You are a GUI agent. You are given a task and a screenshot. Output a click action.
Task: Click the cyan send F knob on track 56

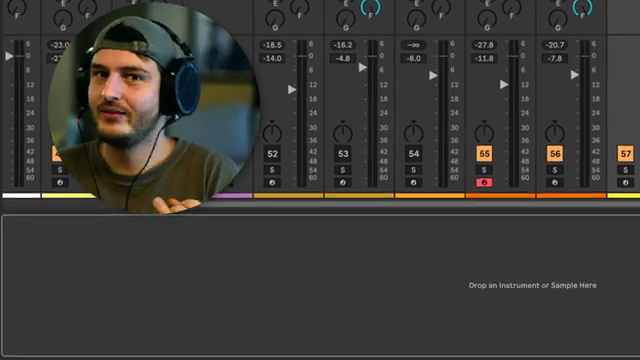582,8
